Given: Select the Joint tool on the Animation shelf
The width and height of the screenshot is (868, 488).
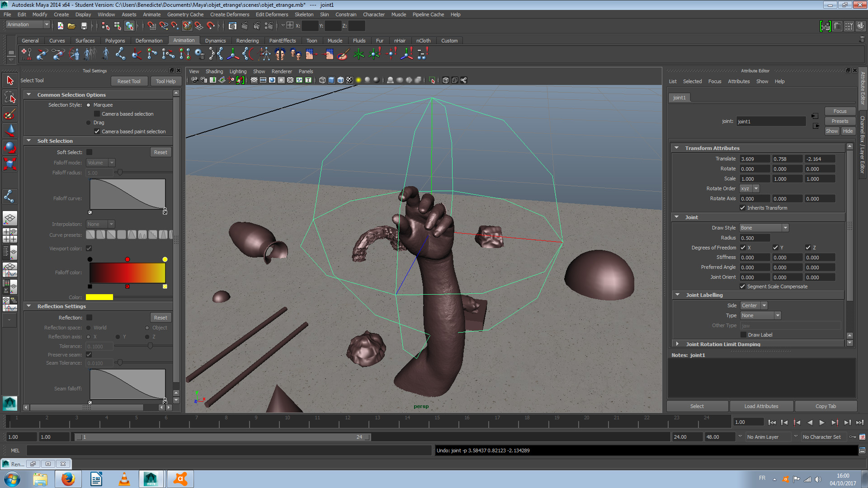Looking at the screenshot, I should coord(120,54).
